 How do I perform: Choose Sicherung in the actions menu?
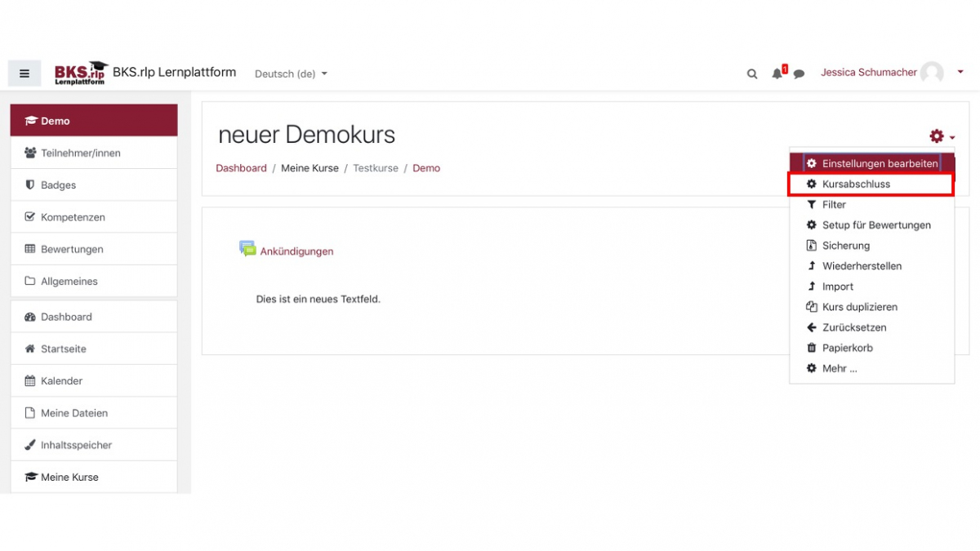845,246
